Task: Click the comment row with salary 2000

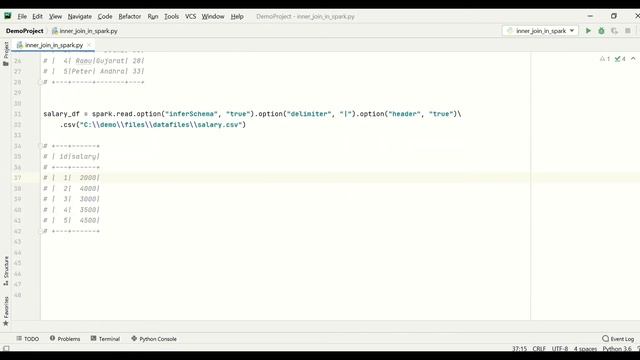Action: pyautogui.click(x=71, y=178)
